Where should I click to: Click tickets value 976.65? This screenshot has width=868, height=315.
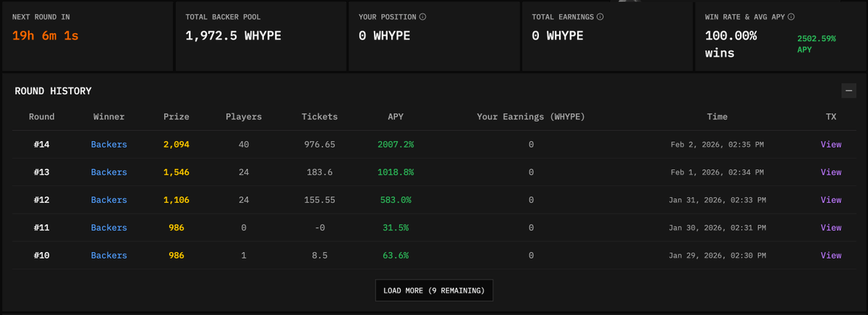tap(320, 144)
